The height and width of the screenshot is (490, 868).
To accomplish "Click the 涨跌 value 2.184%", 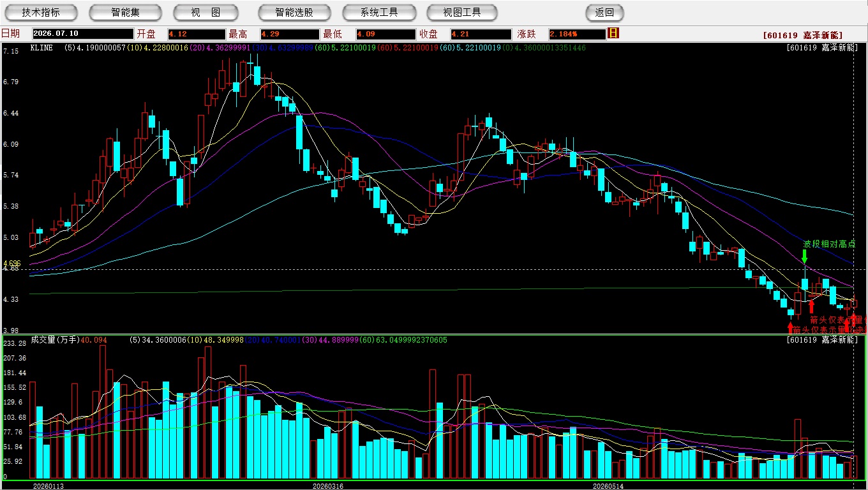I will pos(576,34).
